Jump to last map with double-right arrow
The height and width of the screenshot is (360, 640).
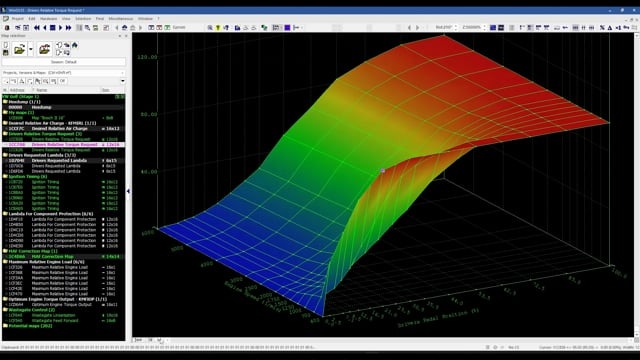[69, 28]
